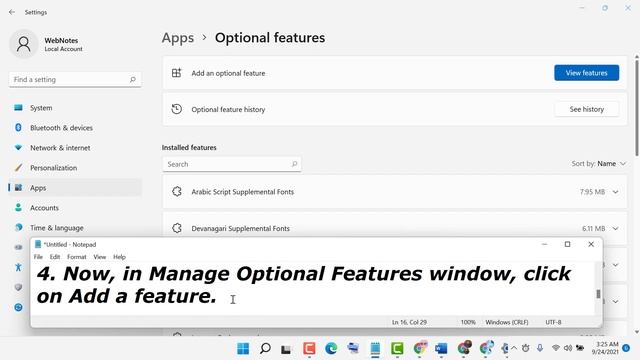This screenshot has height=360, width=640.
Task: Click the 6.11 MB size value
Action: tap(594, 229)
